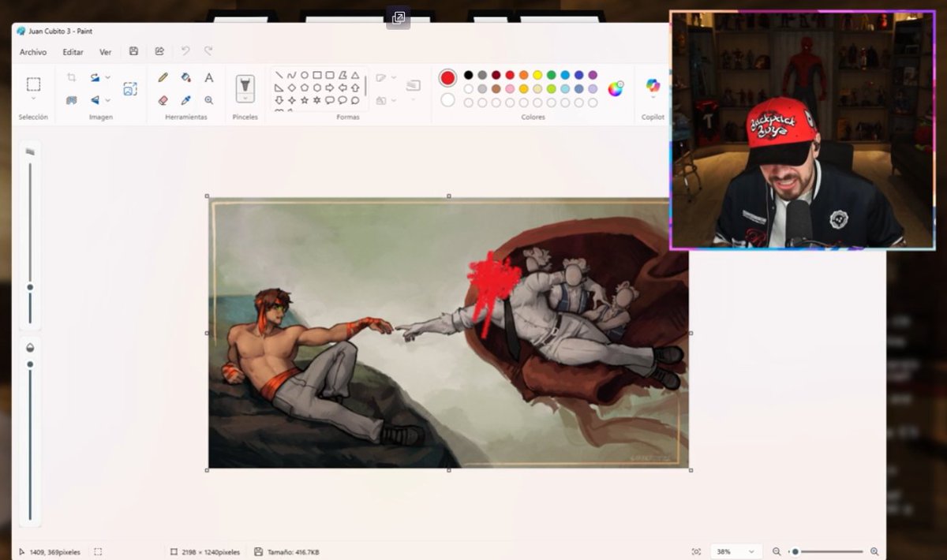Choose the five-point star shape

click(x=305, y=100)
